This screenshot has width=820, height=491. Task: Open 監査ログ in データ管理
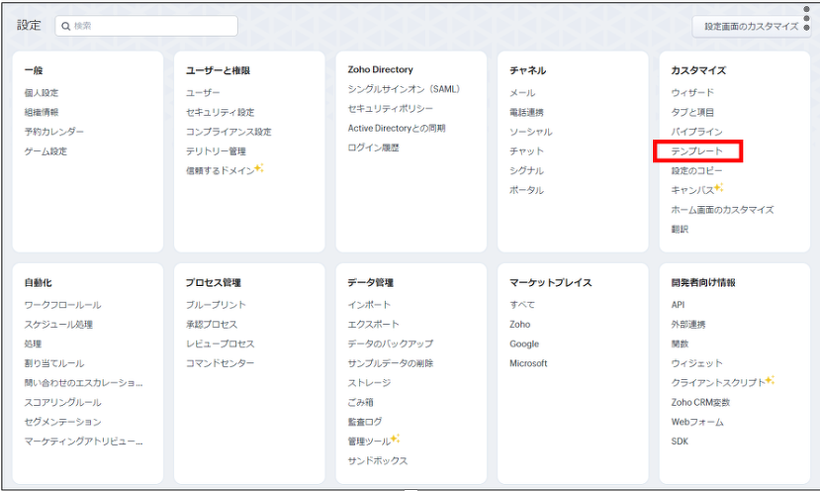click(x=365, y=422)
